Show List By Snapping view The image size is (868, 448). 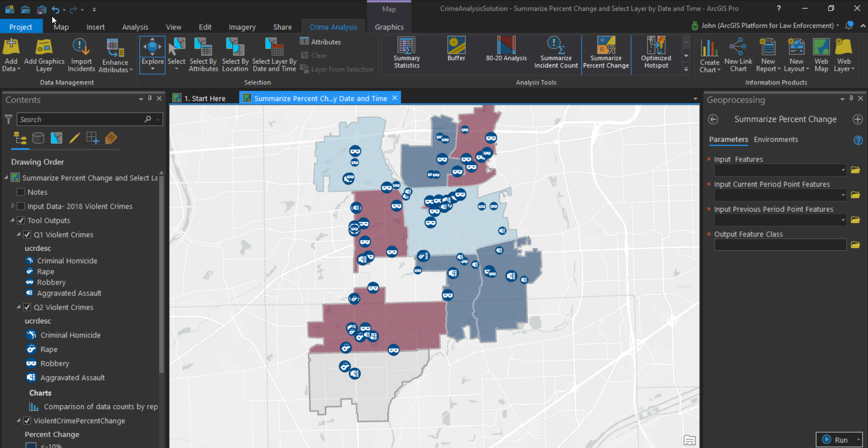[x=93, y=138]
